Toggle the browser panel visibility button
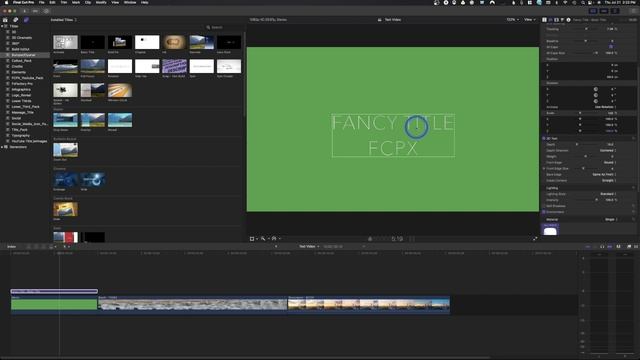This screenshot has height=360, width=640. coord(593,11)
